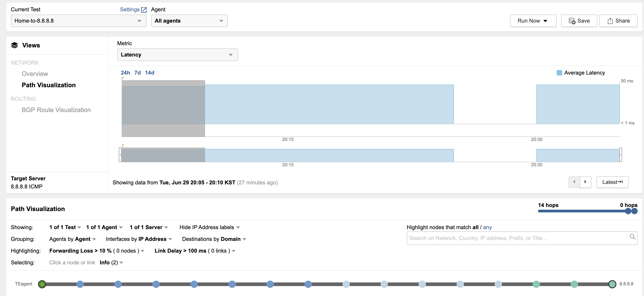This screenshot has width=644, height=296.
Task: Click the Path Visualization icon in sidebar
Action: pos(49,85)
